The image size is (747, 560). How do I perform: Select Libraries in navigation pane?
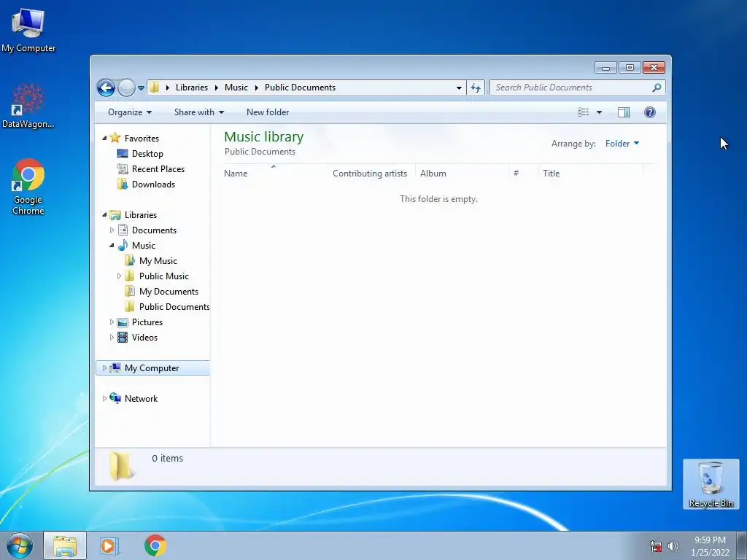pos(141,215)
